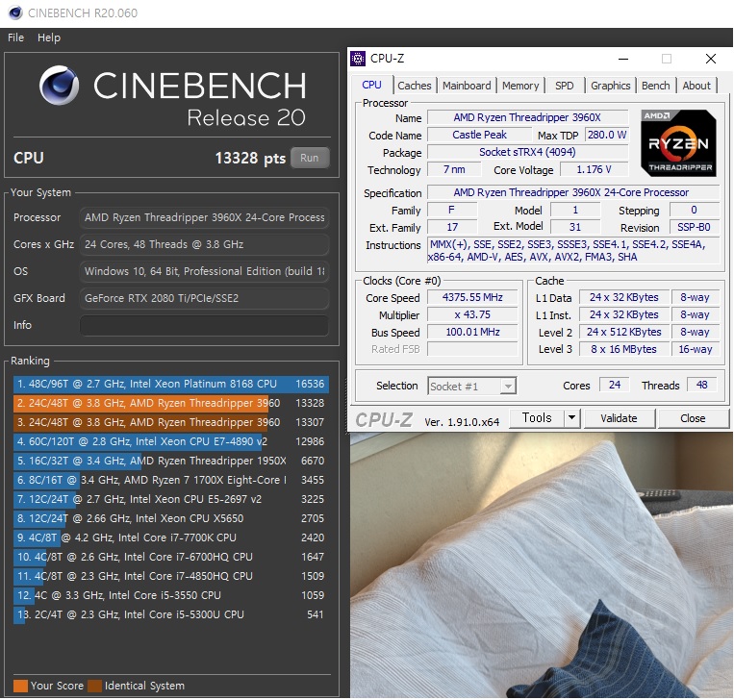Select ranking entry Xeon X5650
734x700 pixels.
click(171, 518)
